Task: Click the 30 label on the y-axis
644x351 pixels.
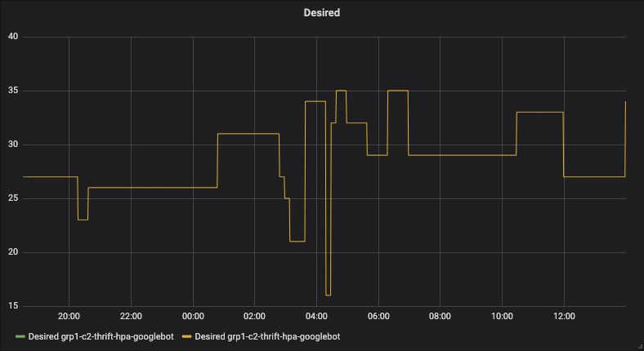Action: click(x=12, y=145)
